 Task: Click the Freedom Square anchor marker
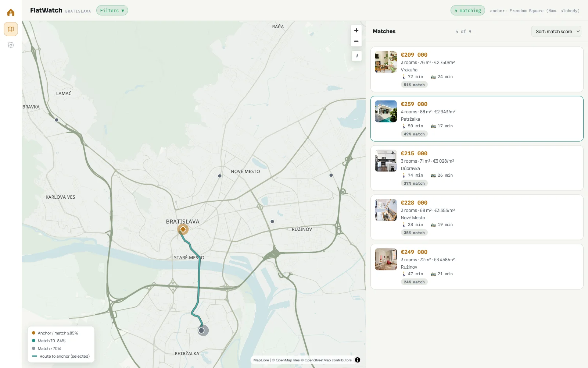[x=183, y=229]
